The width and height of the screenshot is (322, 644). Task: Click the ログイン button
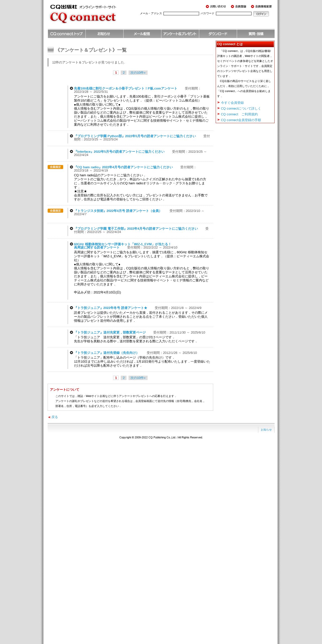pyautogui.click(x=261, y=14)
